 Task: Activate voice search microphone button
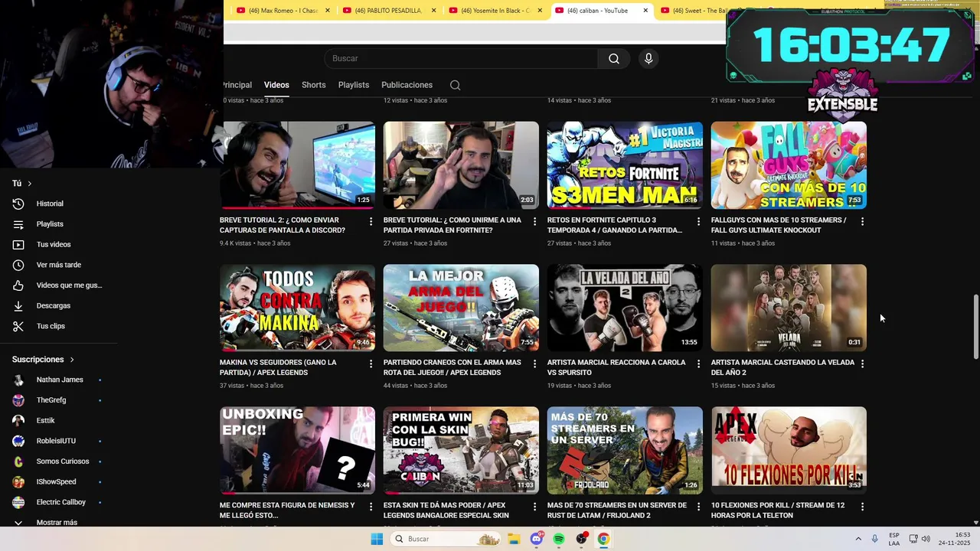pos(648,59)
